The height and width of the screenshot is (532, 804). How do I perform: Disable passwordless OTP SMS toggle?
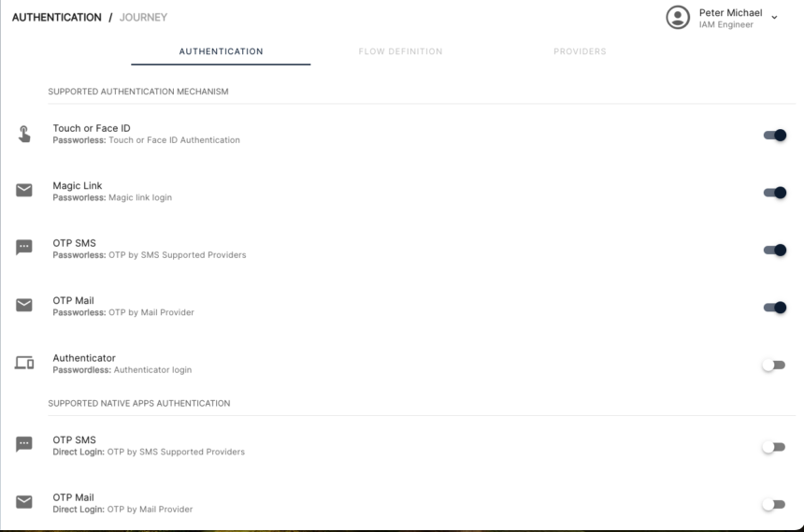click(x=774, y=250)
